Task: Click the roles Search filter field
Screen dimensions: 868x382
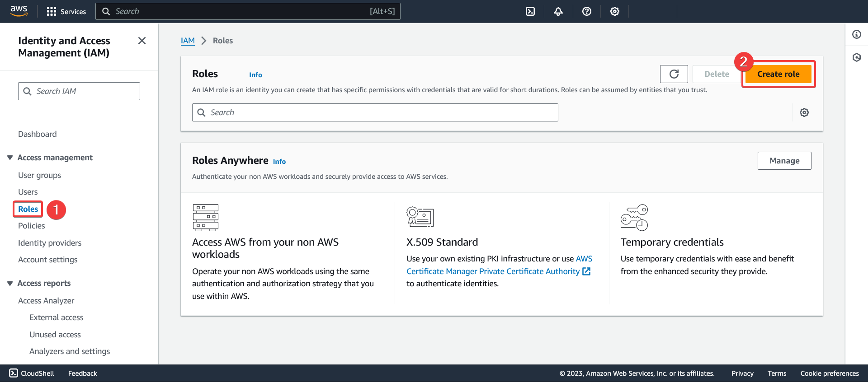Action: point(375,112)
